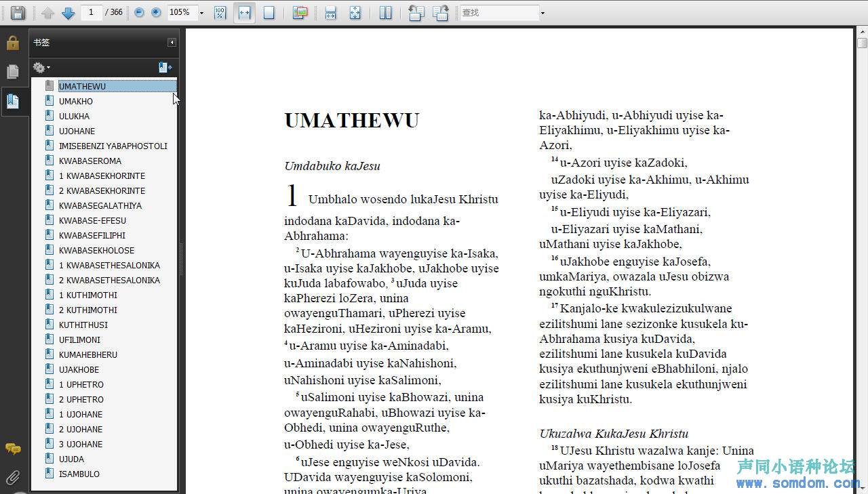The image size is (868, 494).
Task: Jump to KWABASEROMA bookmark
Action: tap(90, 161)
